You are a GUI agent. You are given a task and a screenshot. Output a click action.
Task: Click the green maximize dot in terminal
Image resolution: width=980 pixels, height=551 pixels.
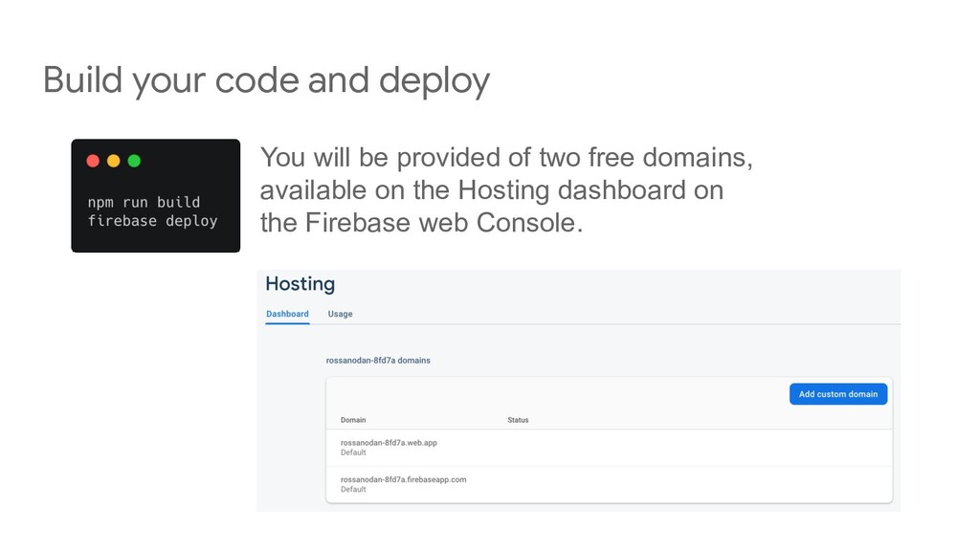[134, 161]
